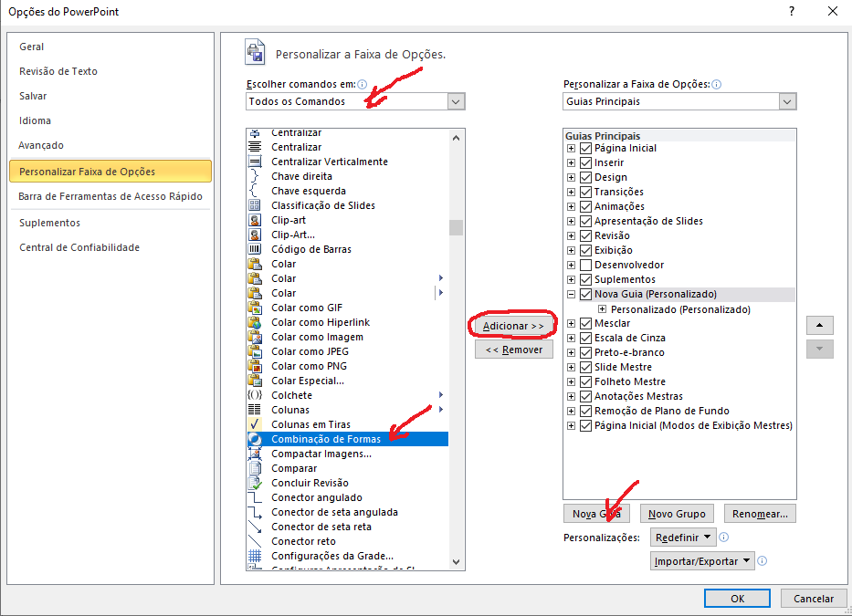
Task: Open the Importar/Exportar dropdown button
Action: [x=702, y=561]
